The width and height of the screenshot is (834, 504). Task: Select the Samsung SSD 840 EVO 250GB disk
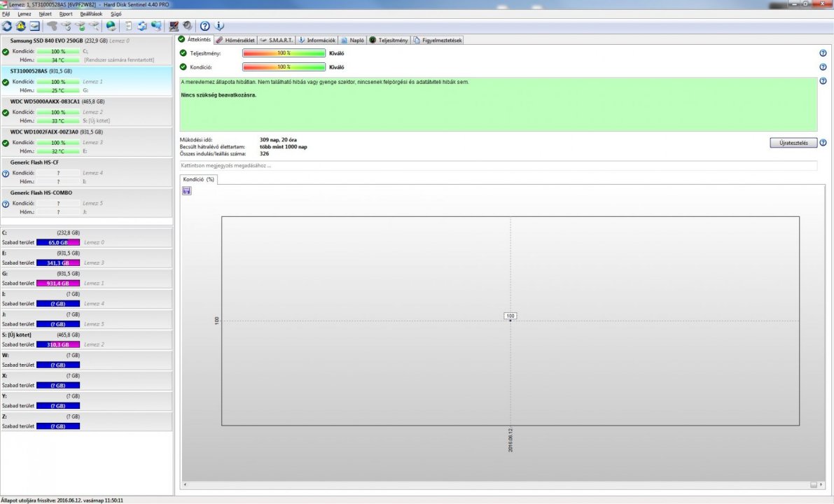tap(87, 50)
